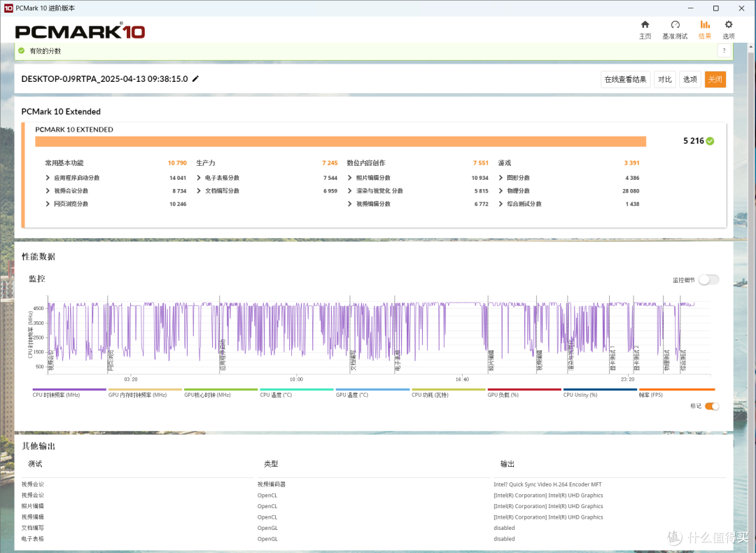Select the CPU 温度 (°C) legend item

(x=297, y=393)
